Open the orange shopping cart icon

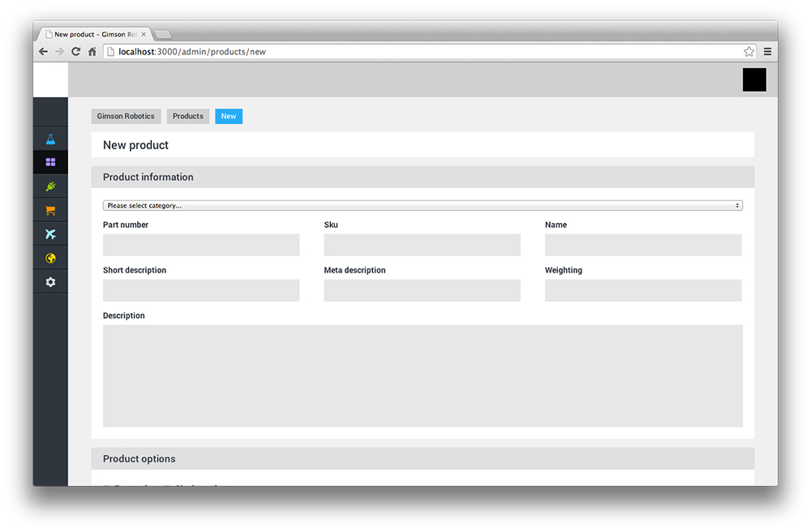click(50, 210)
